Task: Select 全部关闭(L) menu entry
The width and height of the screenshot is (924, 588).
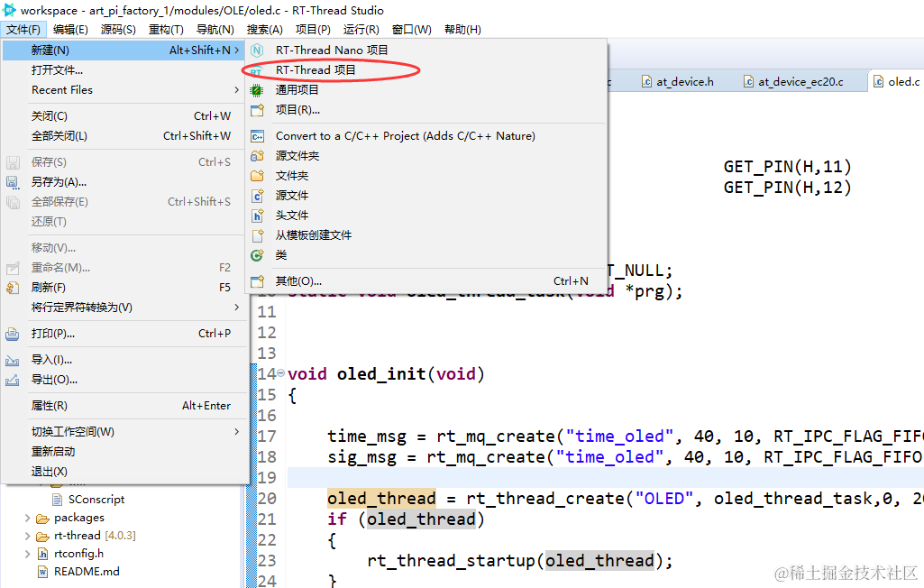Action: pos(124,136)
